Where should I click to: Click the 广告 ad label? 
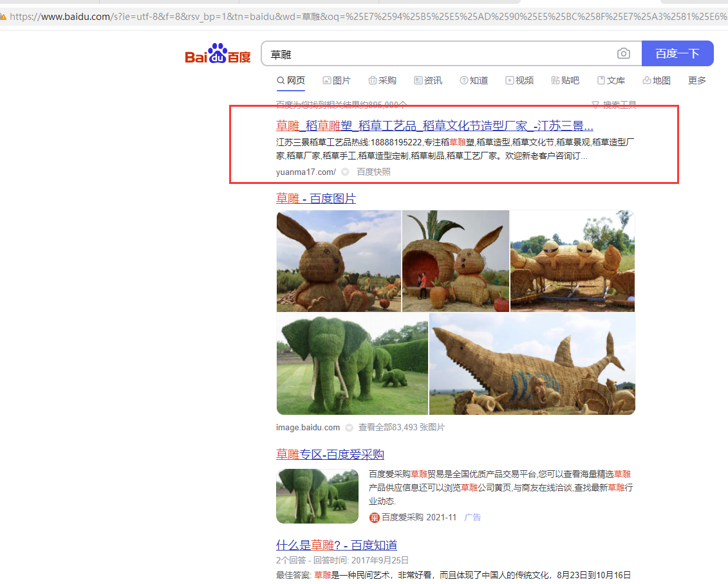coord(472,517)
